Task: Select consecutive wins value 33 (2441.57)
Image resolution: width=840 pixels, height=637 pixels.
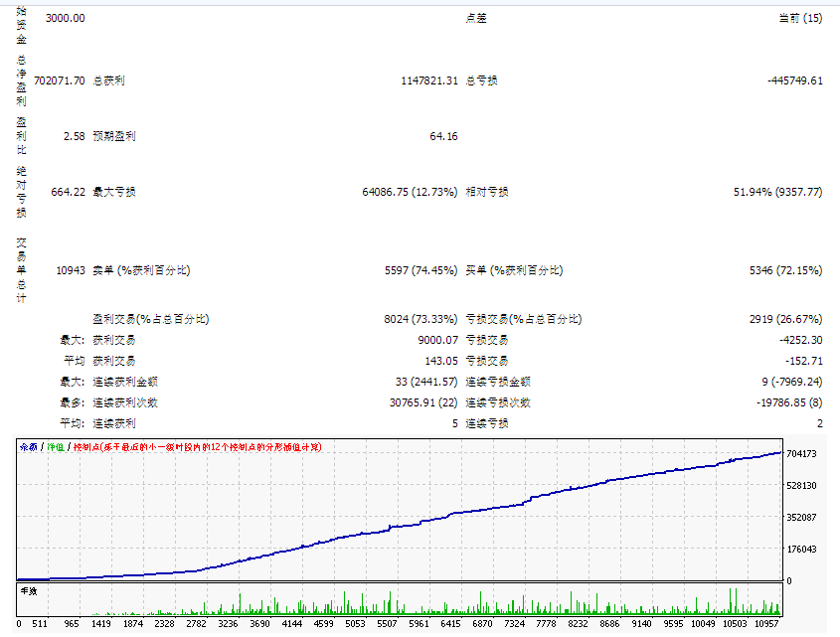Action: click(x=426, y=383)
